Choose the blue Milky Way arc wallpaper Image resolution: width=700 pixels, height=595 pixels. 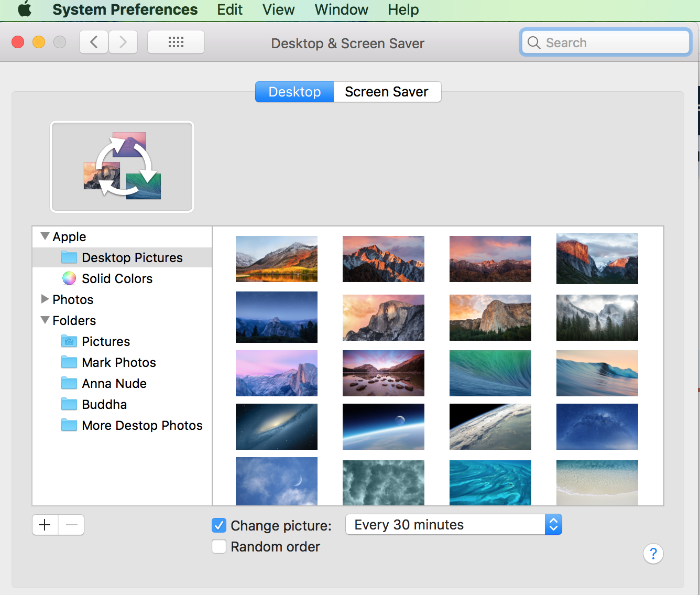[597, 427]
